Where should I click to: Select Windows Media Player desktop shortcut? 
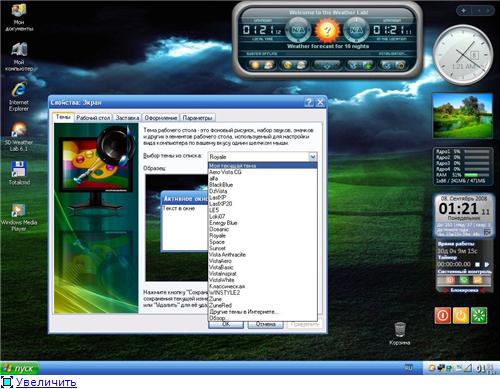click(19, 217)
